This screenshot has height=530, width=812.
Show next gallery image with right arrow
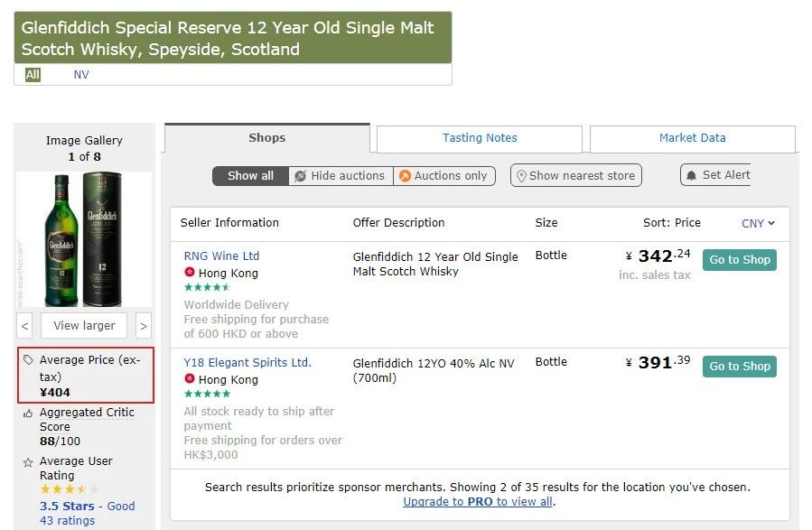pos(144,325)
